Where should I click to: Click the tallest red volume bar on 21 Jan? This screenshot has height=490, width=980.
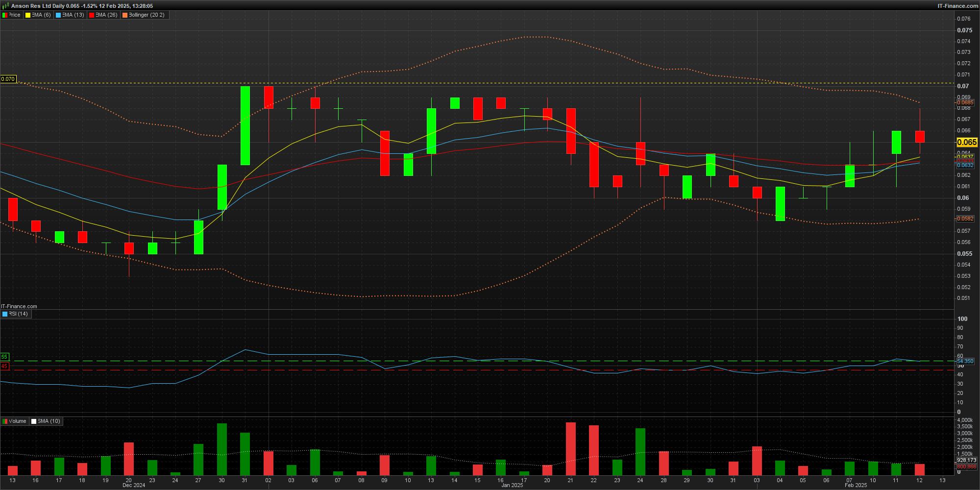(x=570, y=448)
